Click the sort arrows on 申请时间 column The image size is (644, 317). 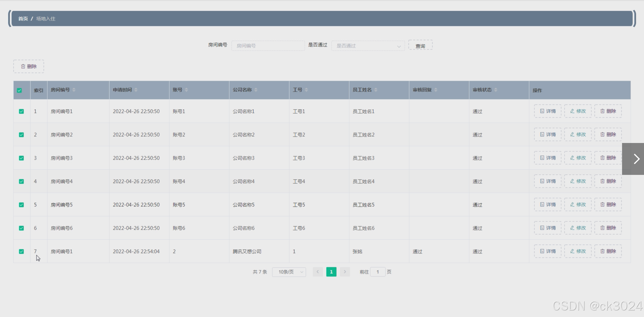click(x=136, y=89)
